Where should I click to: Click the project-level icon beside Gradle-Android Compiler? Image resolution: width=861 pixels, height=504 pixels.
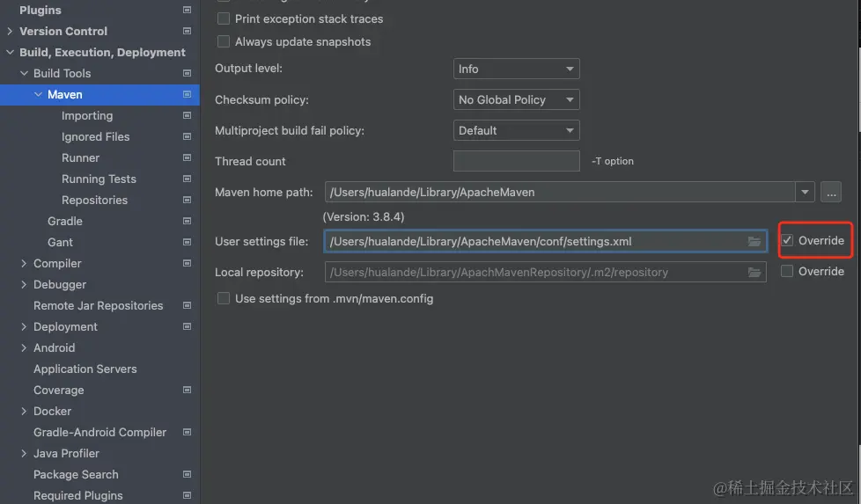pos(187,432)
